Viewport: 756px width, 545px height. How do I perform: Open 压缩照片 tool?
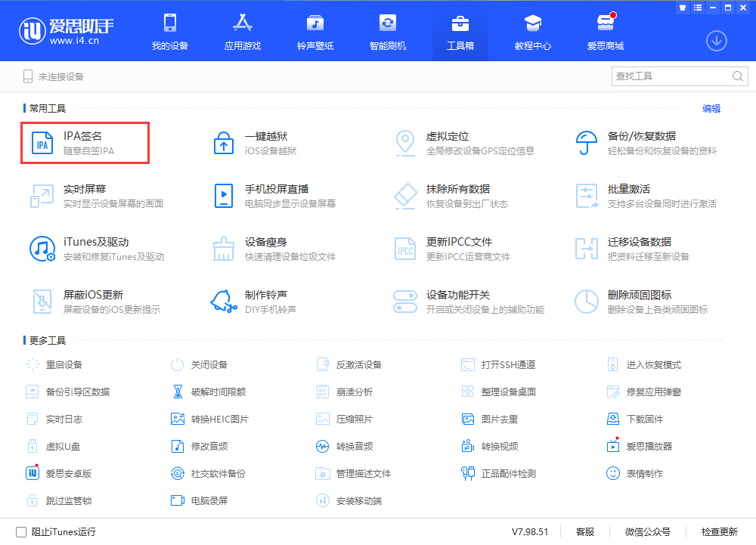click(344, 419)
